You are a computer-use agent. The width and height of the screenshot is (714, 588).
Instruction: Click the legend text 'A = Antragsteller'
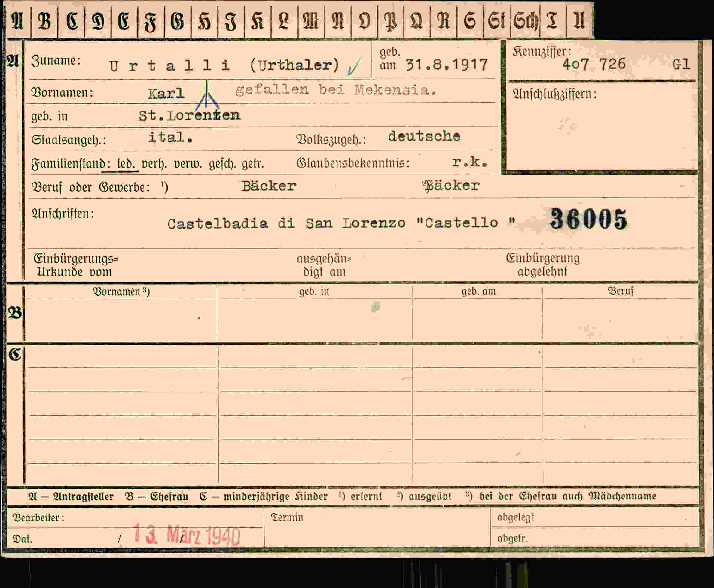pyautogui.click(x=71, y=496)
